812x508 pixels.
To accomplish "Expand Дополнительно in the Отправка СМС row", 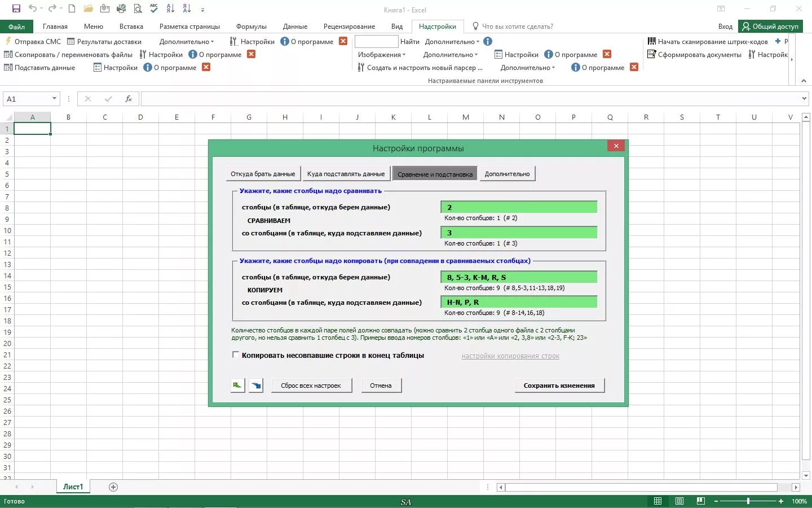I will tap(187, 41).
